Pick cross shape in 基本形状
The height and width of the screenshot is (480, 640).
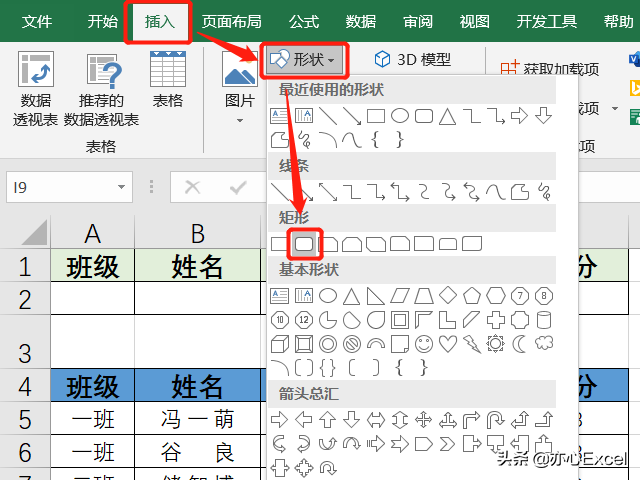(x=496, y=320)
